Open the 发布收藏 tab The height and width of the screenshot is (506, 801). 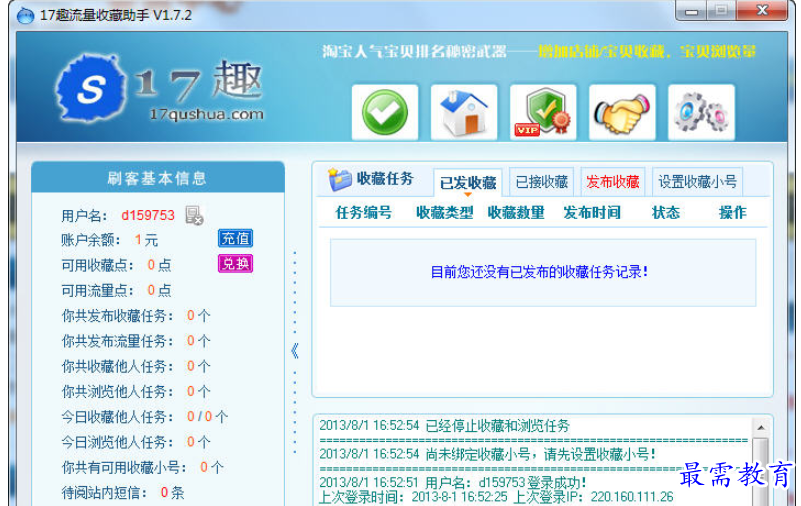[613, 181]
